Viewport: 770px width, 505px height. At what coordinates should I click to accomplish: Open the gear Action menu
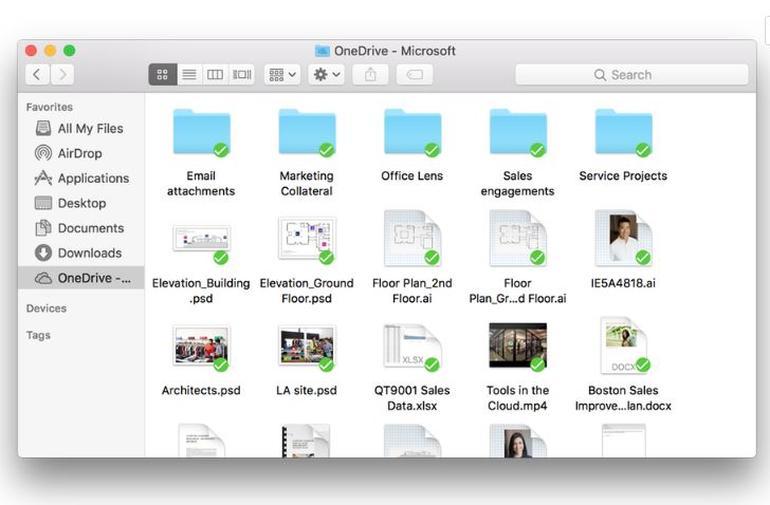click(326, 74)
